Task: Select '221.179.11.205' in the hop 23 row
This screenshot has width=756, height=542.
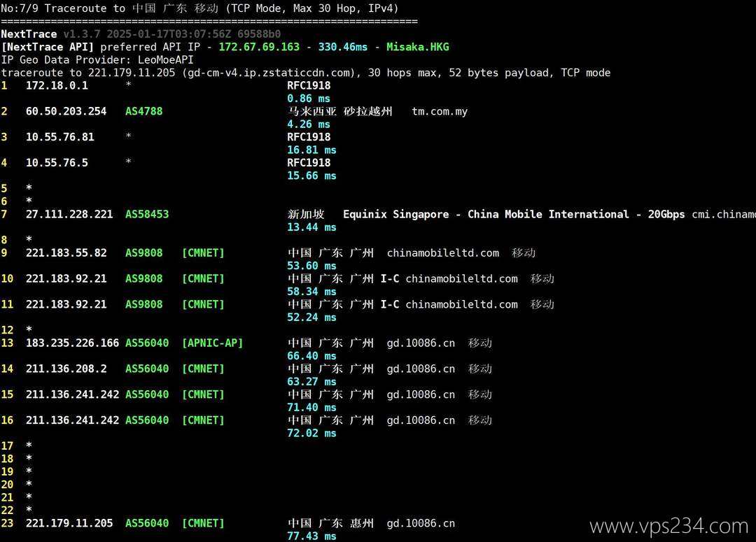Action: [x=69, y=523]
